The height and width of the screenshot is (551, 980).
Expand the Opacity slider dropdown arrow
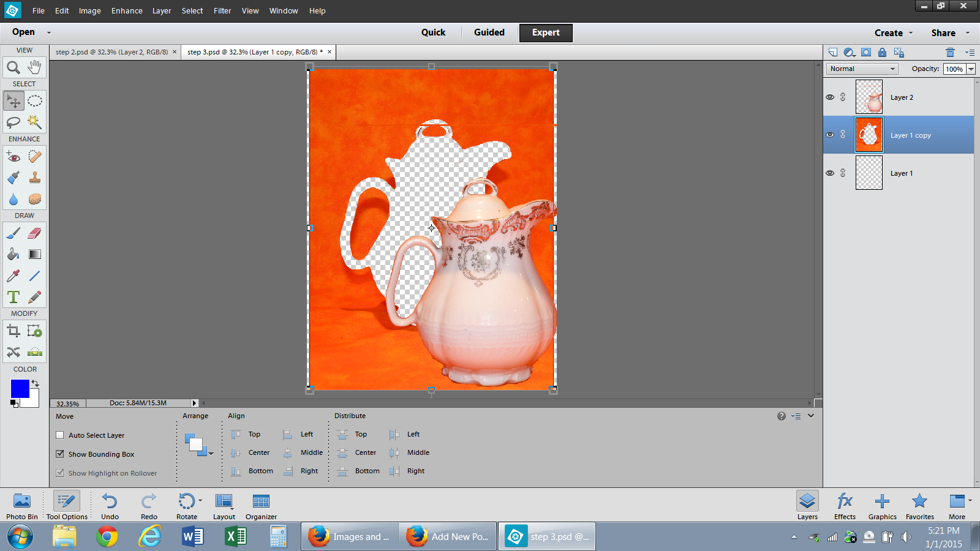pos(971,69)
